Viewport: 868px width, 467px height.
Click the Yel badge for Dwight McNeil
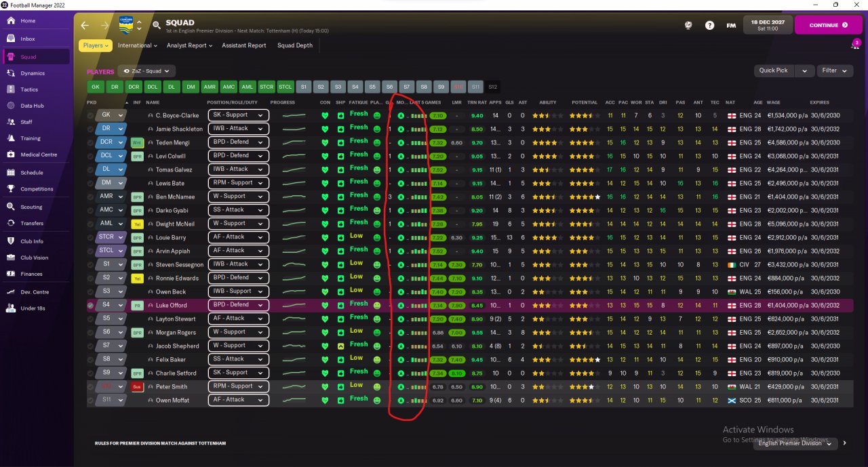point(137,224)
